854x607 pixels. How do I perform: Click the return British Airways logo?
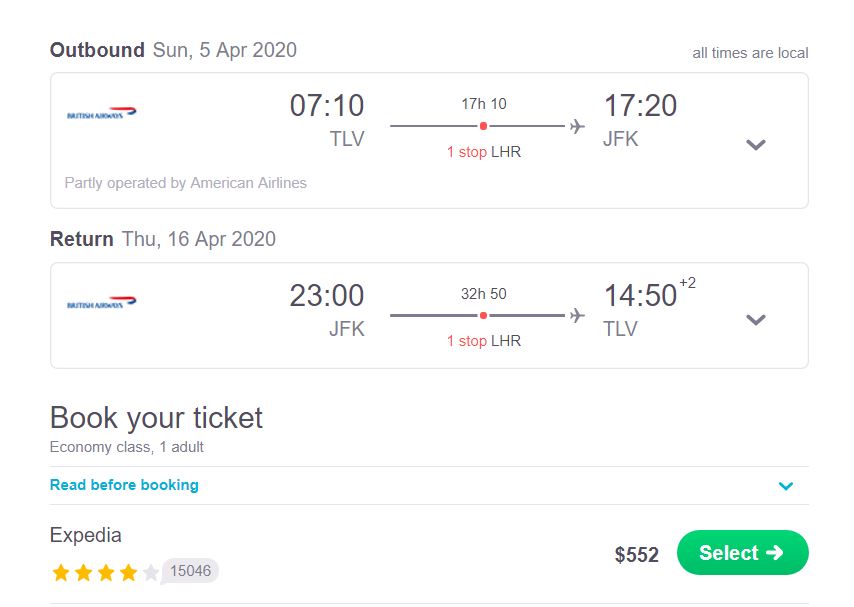coord(101,303)
